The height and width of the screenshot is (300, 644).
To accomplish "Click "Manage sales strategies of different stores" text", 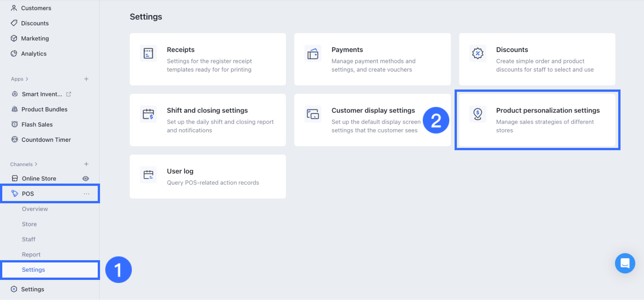I will [545, 126].
